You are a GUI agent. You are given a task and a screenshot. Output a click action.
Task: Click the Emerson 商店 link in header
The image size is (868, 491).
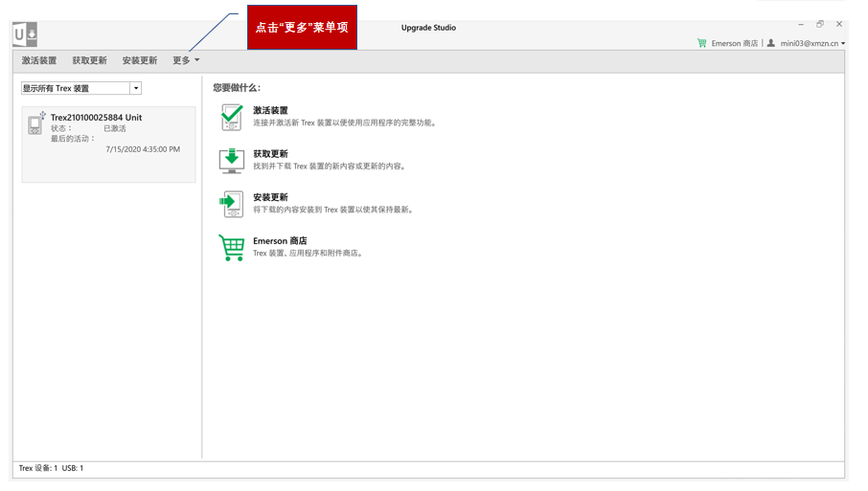click(x=734, y=43)
